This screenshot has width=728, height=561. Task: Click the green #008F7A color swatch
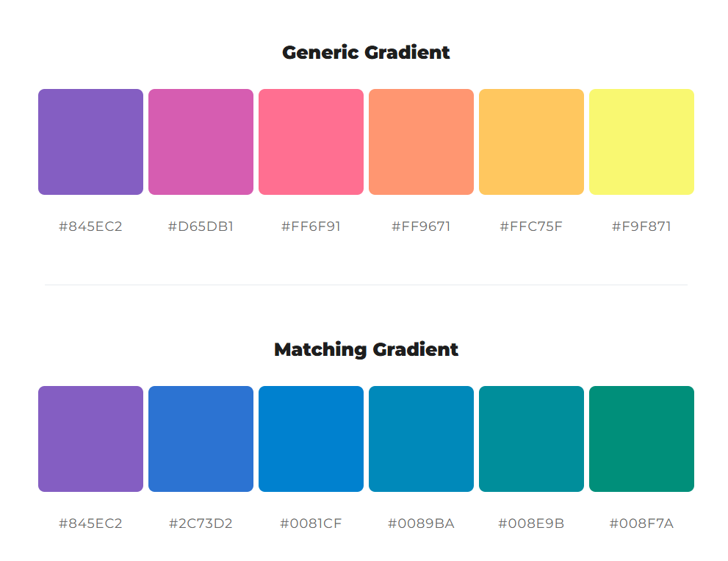[x=641, y=439]
